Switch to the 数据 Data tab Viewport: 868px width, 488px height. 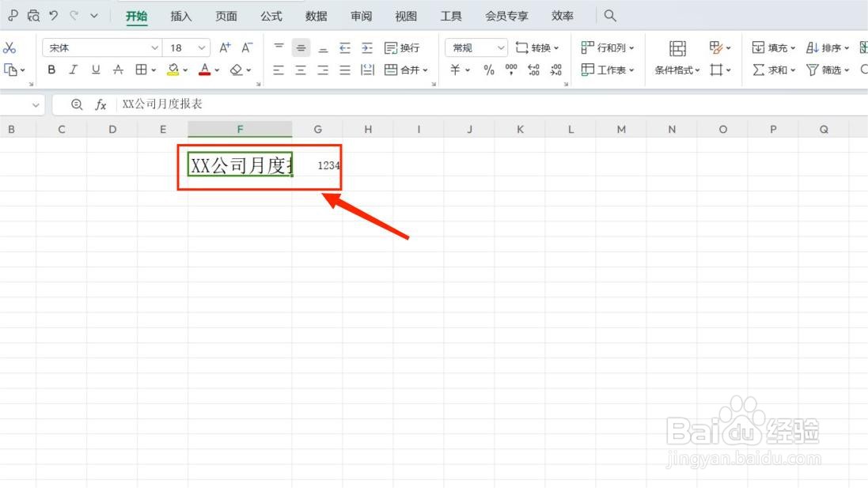point(316,16)
